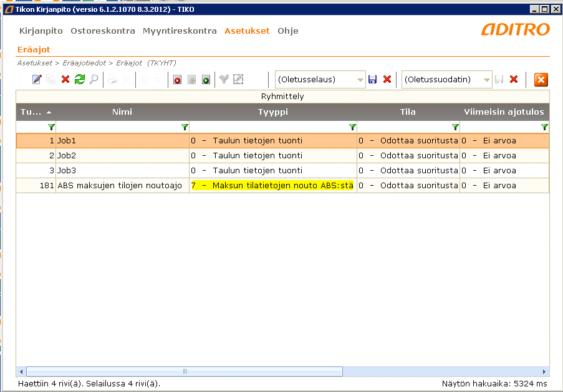Click the greyed-out printer icon
Viewport: 563px width, 392px height.
[112, 79]
